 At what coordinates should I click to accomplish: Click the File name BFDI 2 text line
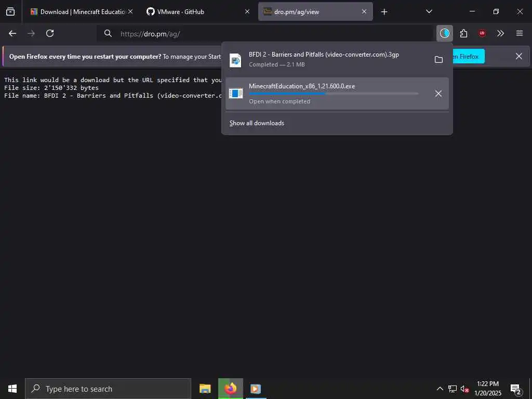click(x=113, y=96)
